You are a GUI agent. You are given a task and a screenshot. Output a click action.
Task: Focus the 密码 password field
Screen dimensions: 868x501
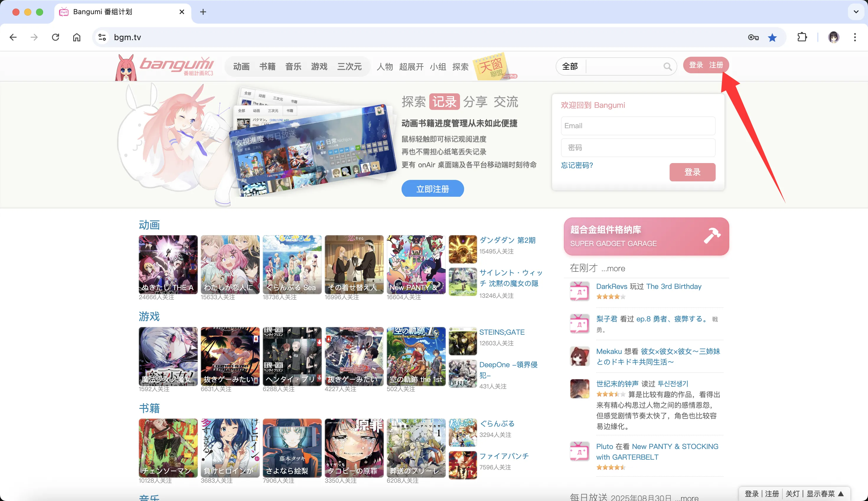638,148
